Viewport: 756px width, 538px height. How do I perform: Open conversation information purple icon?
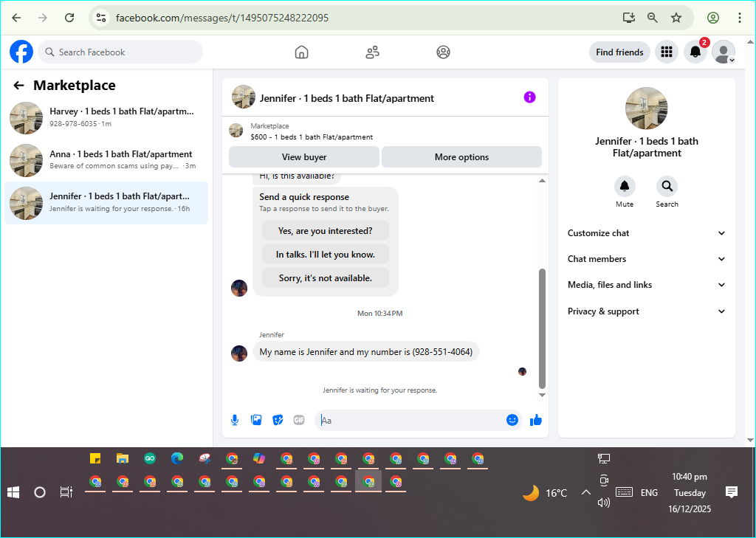[x=529, y=97]
